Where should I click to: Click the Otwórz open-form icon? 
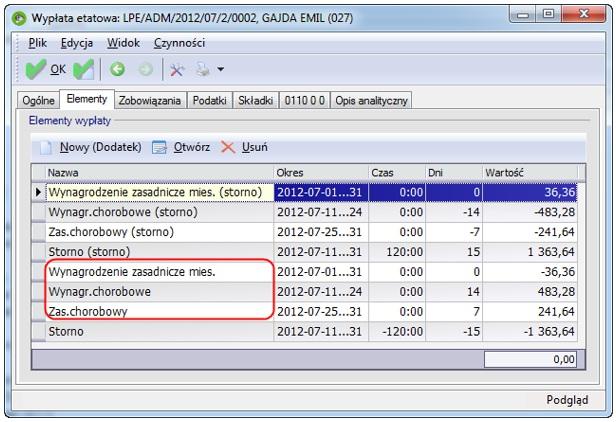(159, 147)
